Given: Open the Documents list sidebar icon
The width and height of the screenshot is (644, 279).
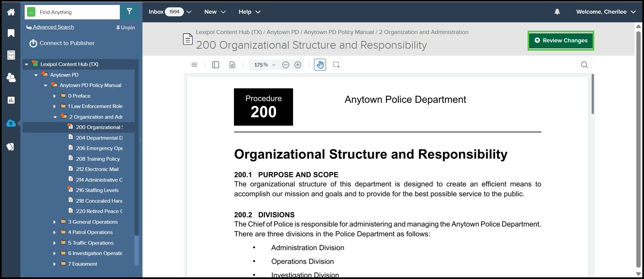Looking at the screenshot, I should point(11,55).
